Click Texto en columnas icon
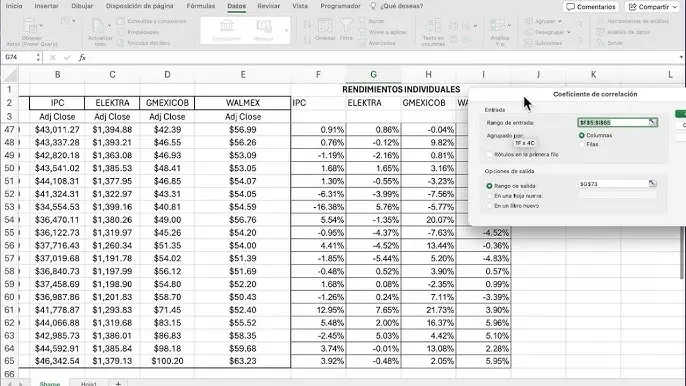The width and height of the screenshot is (686, 386). coord(433,26)
